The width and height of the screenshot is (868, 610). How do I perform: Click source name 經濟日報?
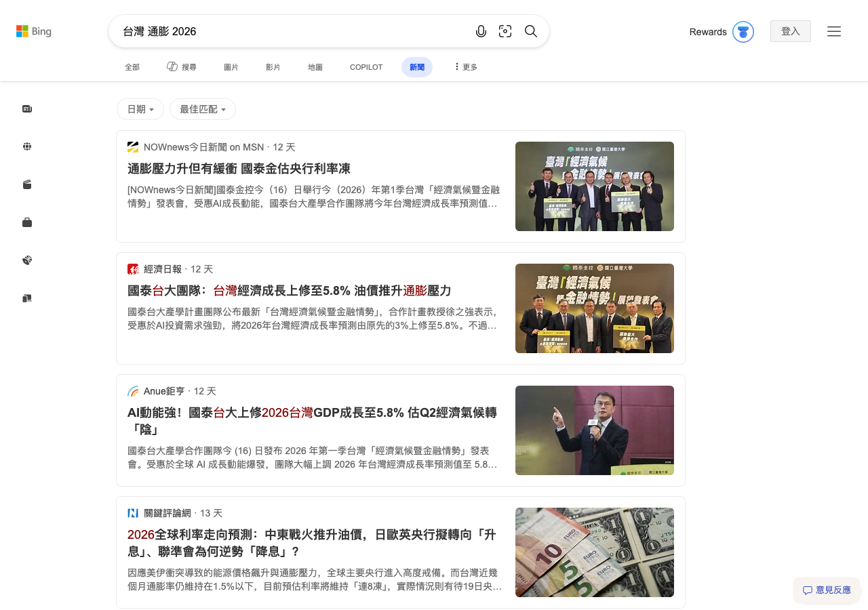tap(163, 269)
